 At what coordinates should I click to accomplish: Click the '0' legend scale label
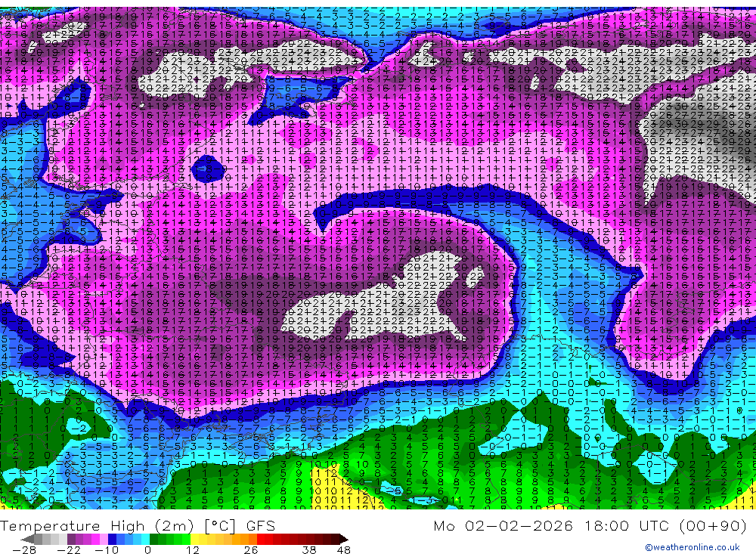point(147,550)
